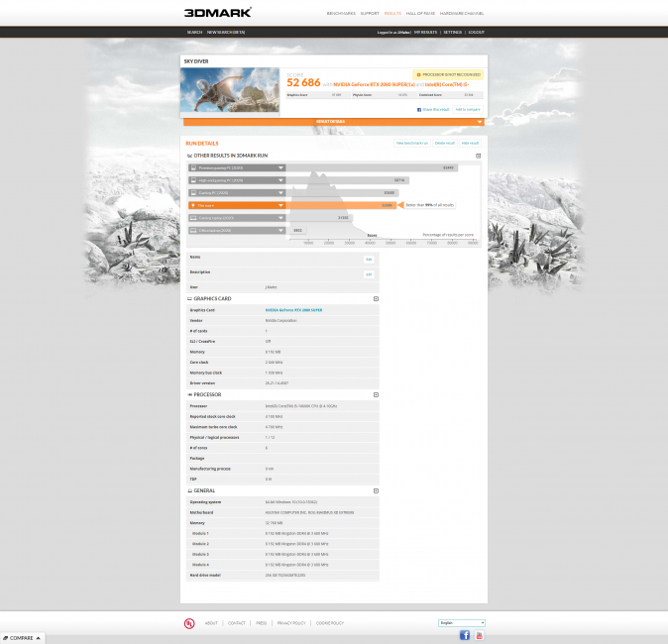The image size is (668, 644).
Task: Collapse the General section
Action: coord(376,491)
